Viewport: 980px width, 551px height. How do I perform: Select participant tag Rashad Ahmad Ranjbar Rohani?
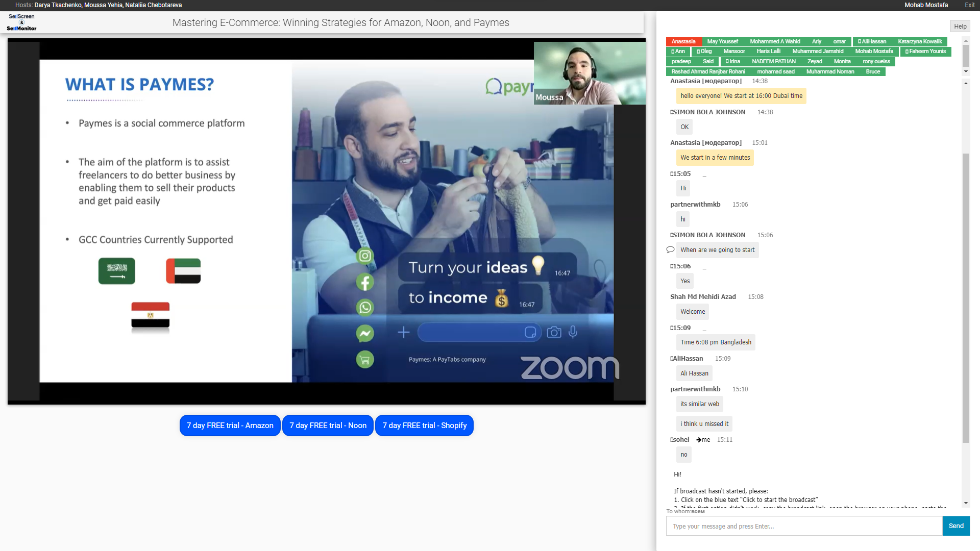click(x=708, y=71)
